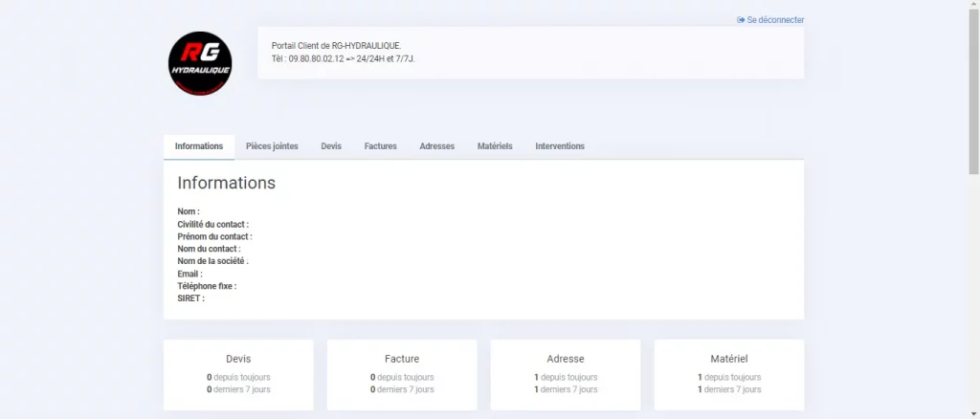Select the Adresse summary card title
Screen dimensions: 980x419
(x=566, y=359)
